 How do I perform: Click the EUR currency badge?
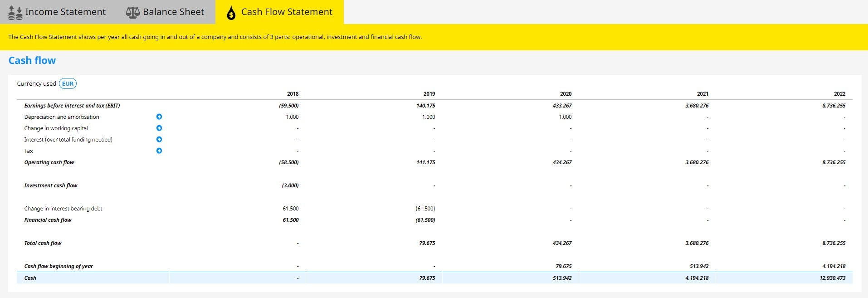(x=68, y=83)
